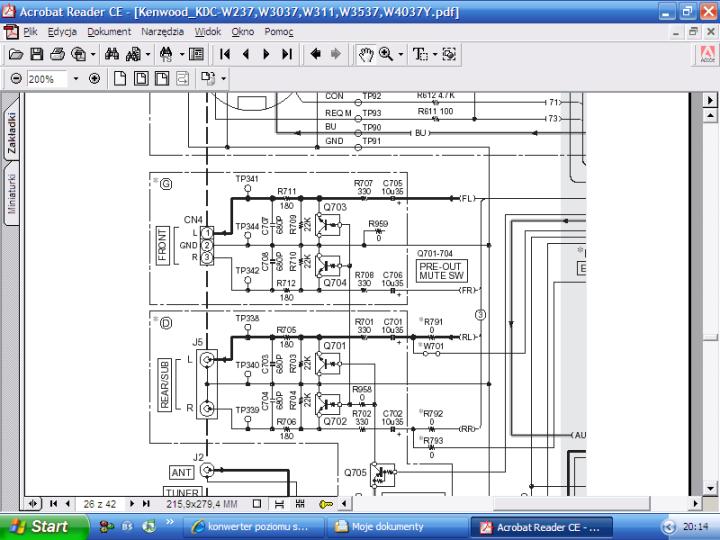The width and height of the screenshot is (720, 540).
Task: Click the 26 z 42 page number field
Action: [99, 504]
